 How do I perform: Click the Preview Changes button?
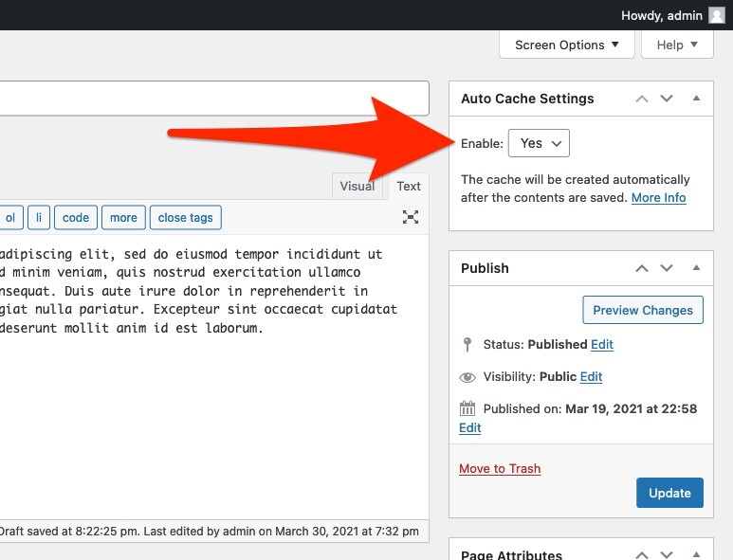point(642,310)
